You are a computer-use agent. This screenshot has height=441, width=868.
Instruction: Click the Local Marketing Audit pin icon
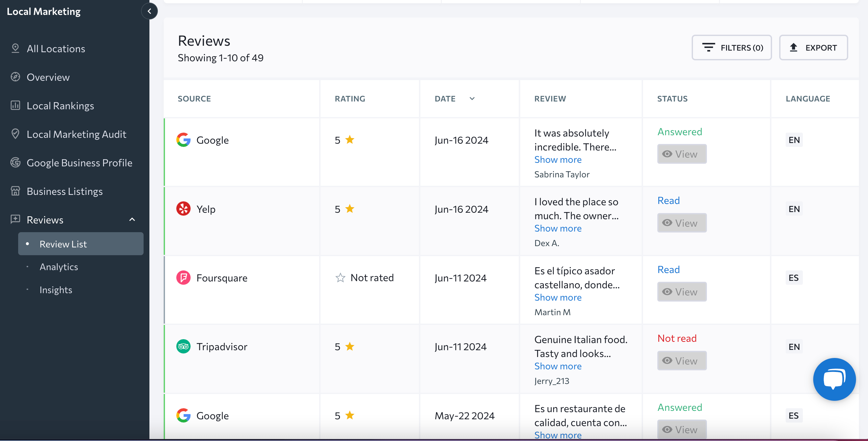pos(15,134)
